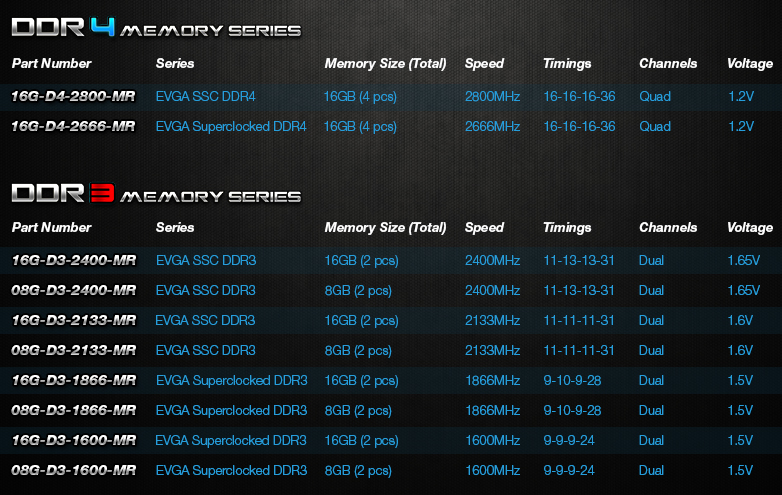This screenshot has width=782, height=495.
Task: Select part number 16G-D3-2400-MR
Action: point(73,261)
